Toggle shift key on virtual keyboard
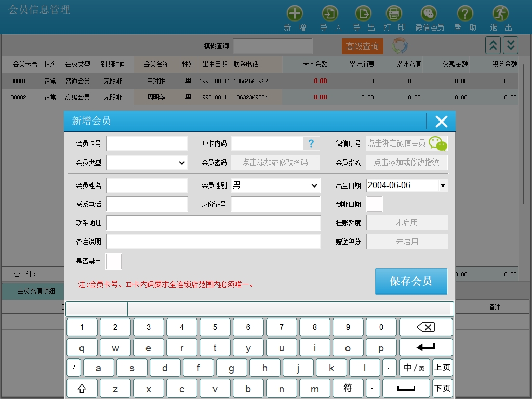Screen dimensions: 532x399 pos(82,389)
